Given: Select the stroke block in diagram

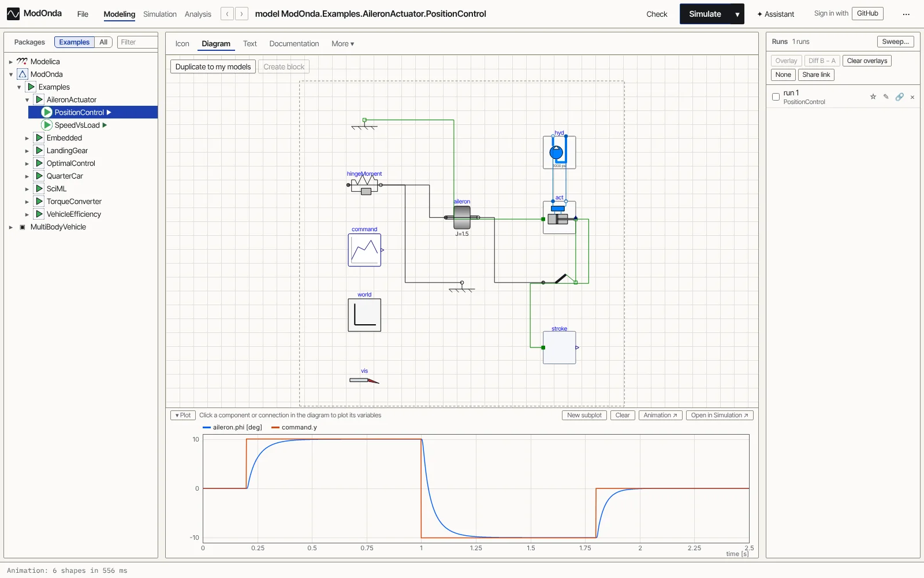Looking at the screenshot, I should click(559, 347).
